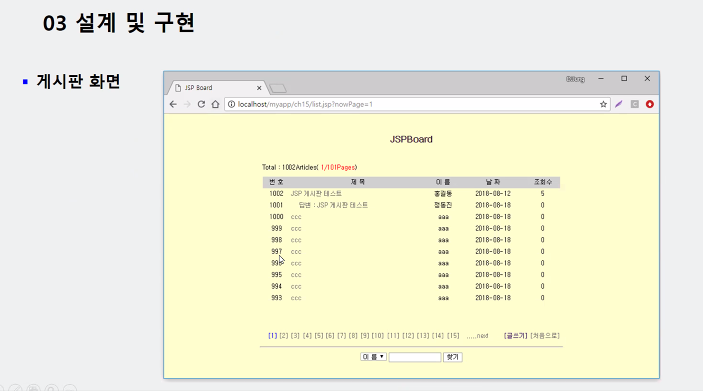This screenshot has height=391, width=703.
Task: Open the 이름 search field dropdown
Action: 373,357
